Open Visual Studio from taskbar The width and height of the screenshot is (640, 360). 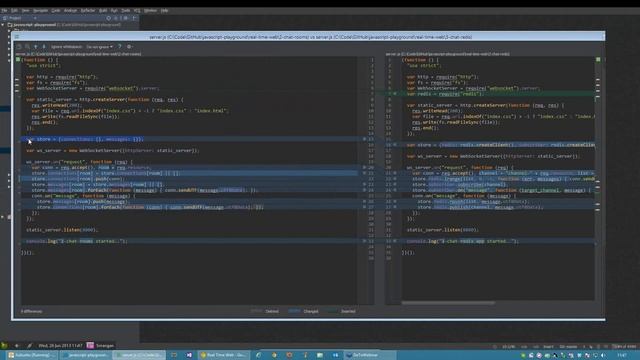click(189, 355)
